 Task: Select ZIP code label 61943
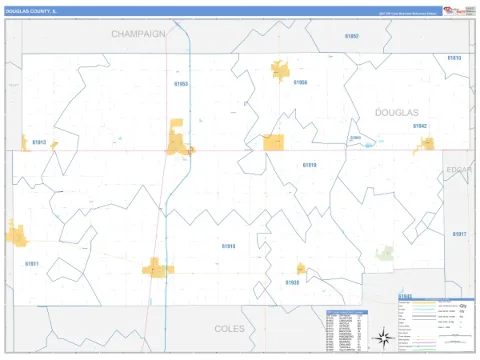click(405, 296)
